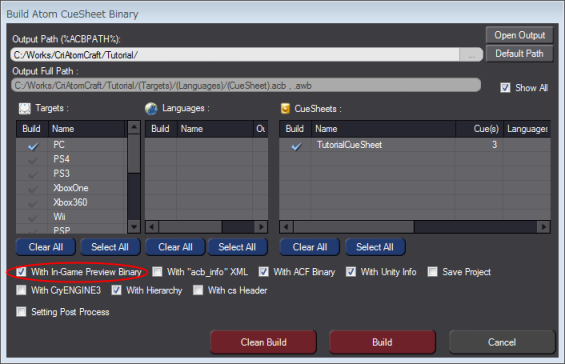Click the Languages list scroll right arrow
Image resolution: width=565 pixels, height=364 pixels.
261,227
